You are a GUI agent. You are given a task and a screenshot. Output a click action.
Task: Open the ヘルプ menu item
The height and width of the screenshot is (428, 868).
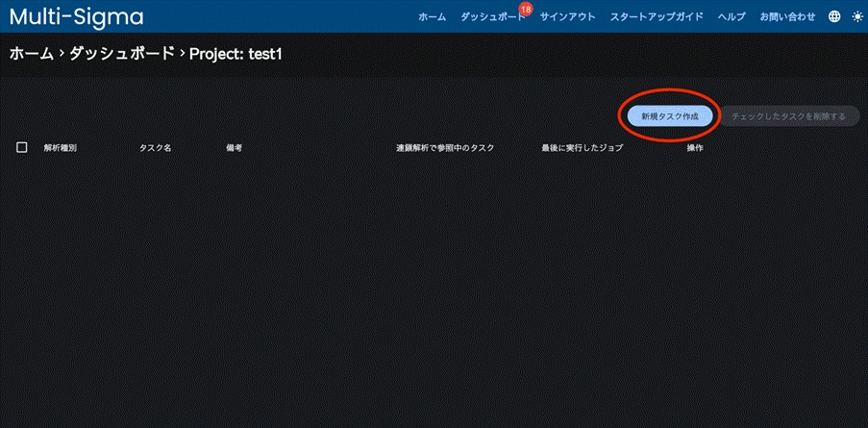[x=731, y=17]
